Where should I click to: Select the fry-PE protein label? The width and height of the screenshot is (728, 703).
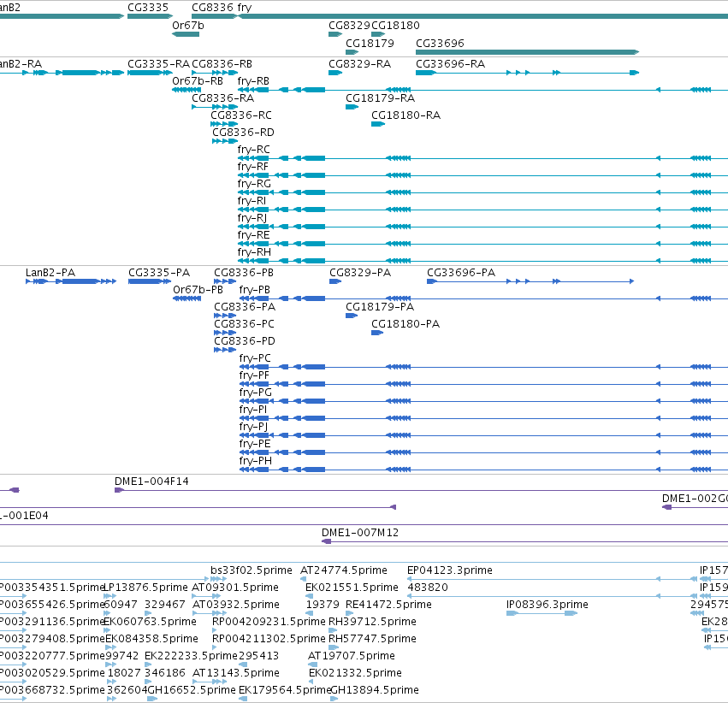[255, 445]
